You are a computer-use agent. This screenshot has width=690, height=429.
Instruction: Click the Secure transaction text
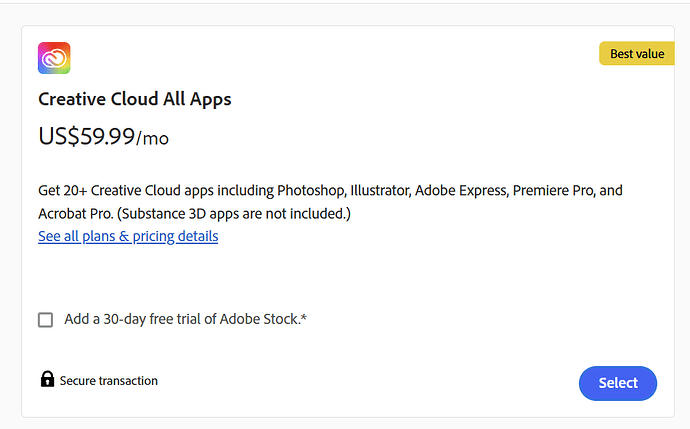[109, 381]
